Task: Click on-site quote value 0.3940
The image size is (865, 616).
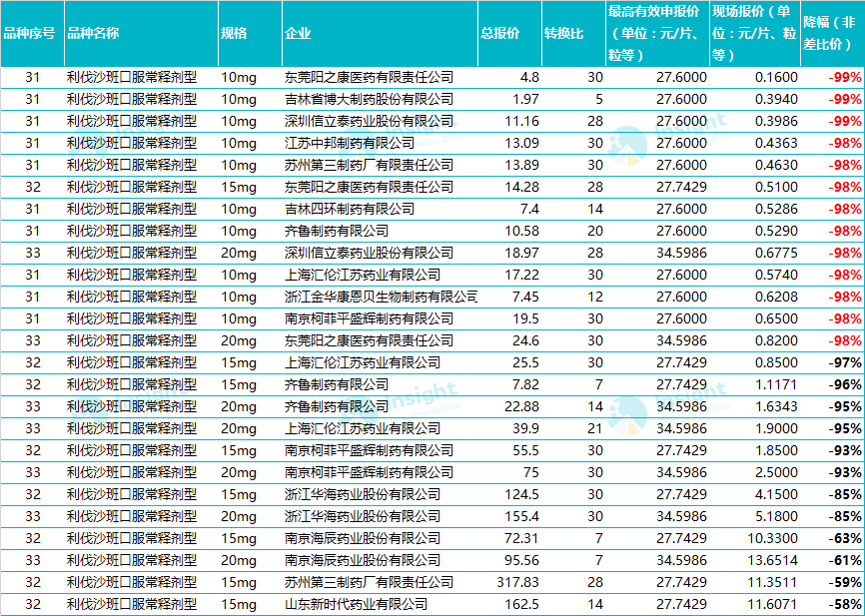Action: click(x=777, y=99)
